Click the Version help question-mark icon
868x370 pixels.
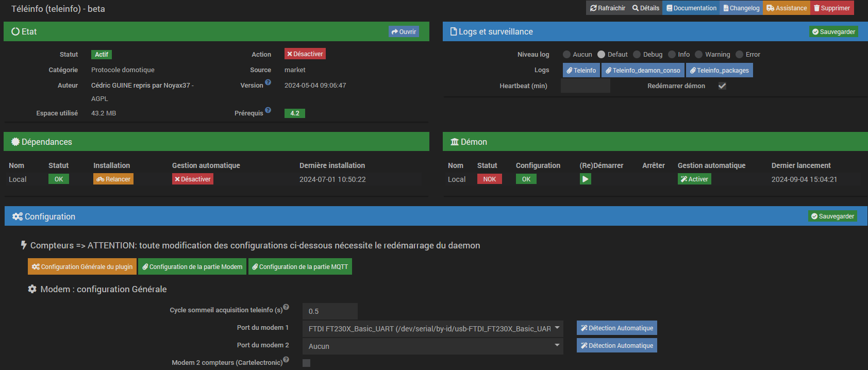coord(268,82)
